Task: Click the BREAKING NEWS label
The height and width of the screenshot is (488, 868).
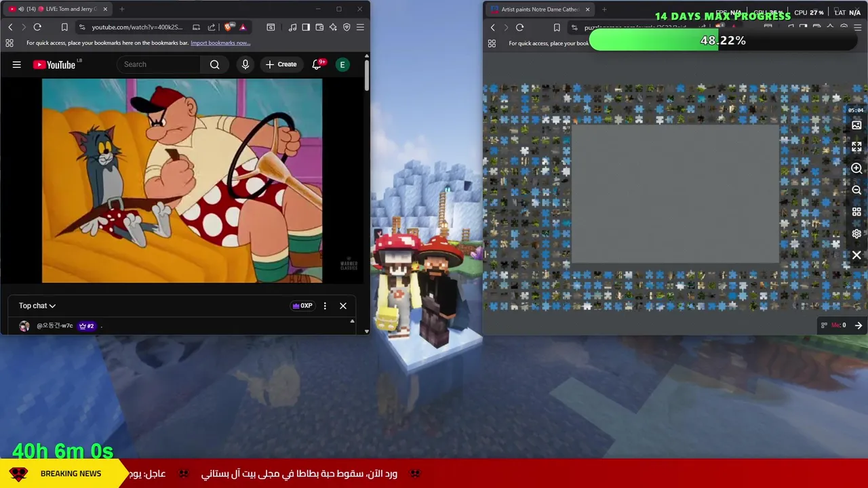Action: (71, 474)
